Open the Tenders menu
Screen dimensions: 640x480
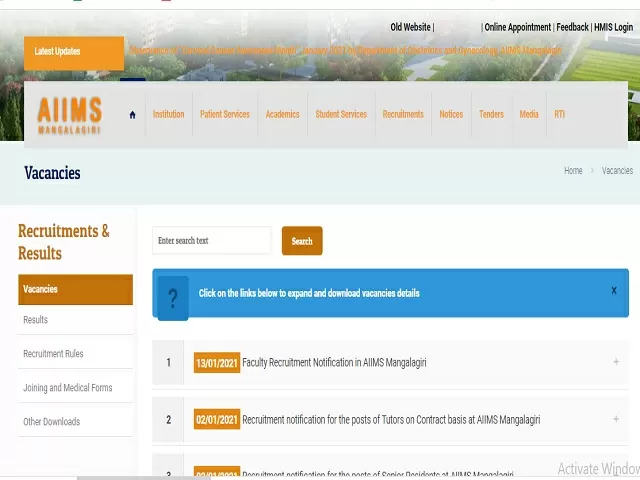coord(491,114)
